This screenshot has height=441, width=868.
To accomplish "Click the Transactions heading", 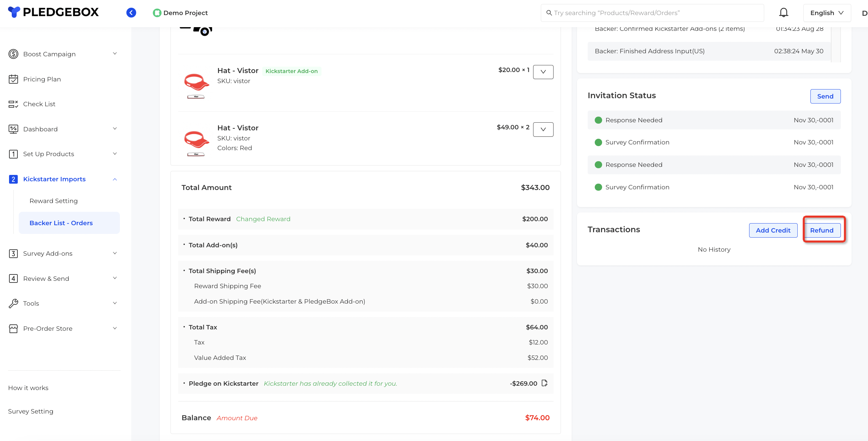I will point(613,230).
